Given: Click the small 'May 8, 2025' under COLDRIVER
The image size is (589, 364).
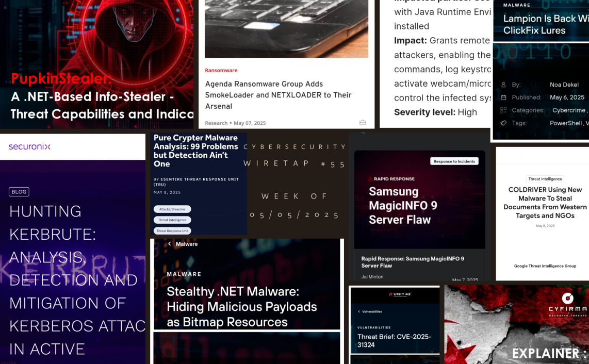Looking at the screenshot, I should click(x=545, y=226).
